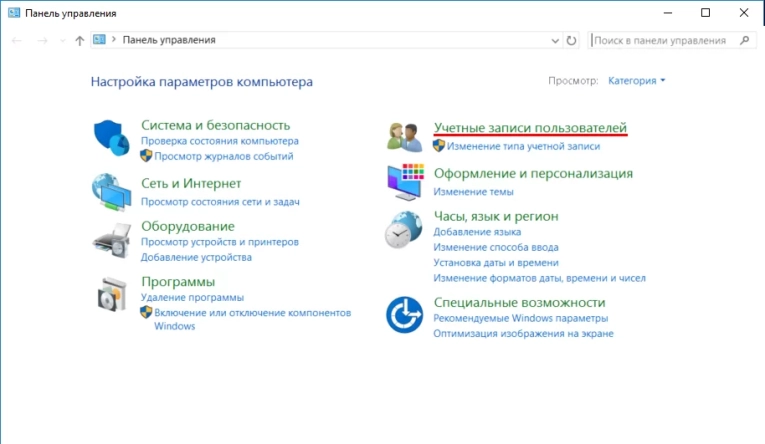Open Программы category
Viewport: 765px width, 444px height.
pos(178,282)
